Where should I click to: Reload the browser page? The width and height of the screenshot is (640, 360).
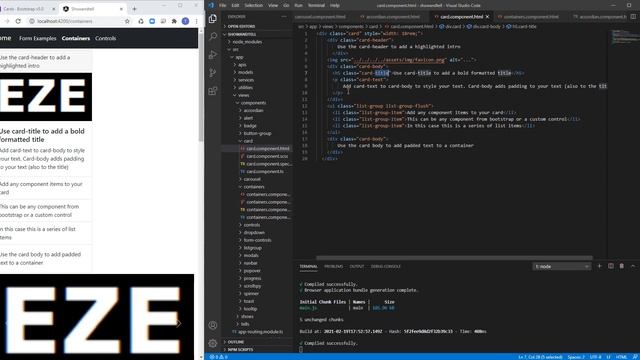coord(18,21)
